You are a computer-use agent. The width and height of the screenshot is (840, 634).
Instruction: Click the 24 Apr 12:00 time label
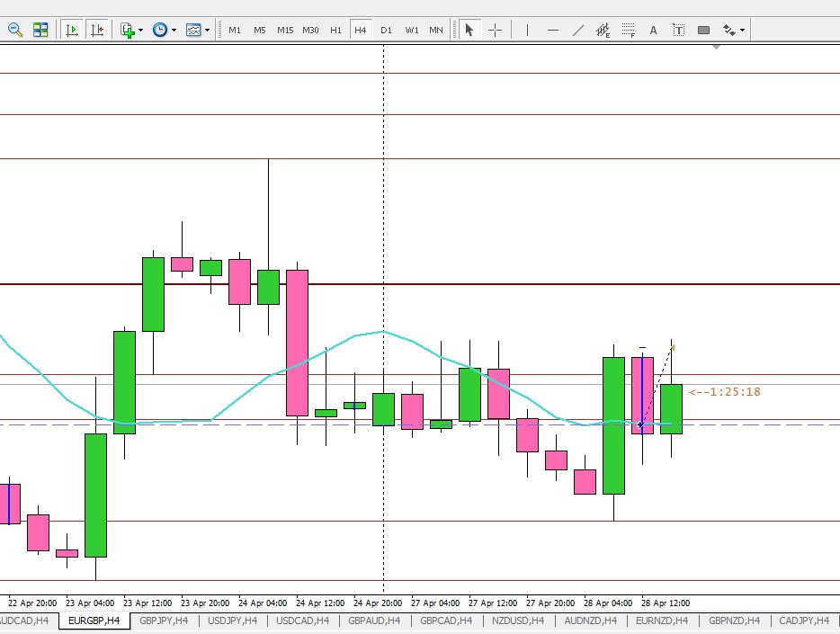pos(320,603)
